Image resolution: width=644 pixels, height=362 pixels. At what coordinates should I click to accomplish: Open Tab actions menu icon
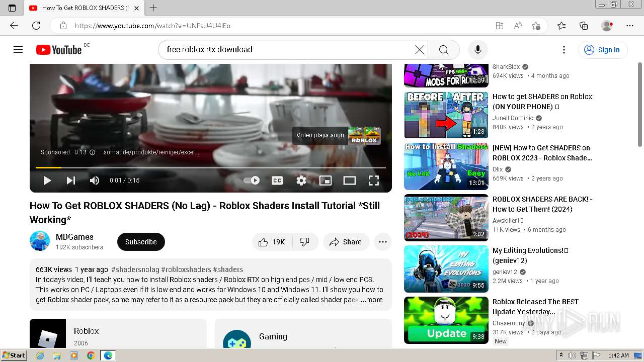12,8
